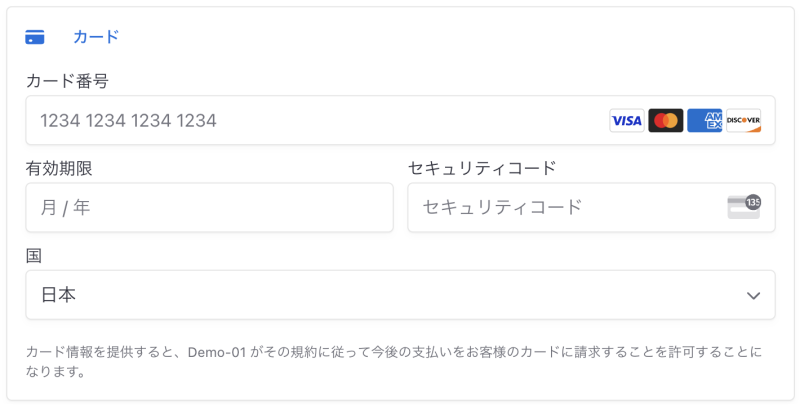Screen dimensions: 800x411
Task: Click the 135 badge on CVC icon
Action: pos(753,202)
